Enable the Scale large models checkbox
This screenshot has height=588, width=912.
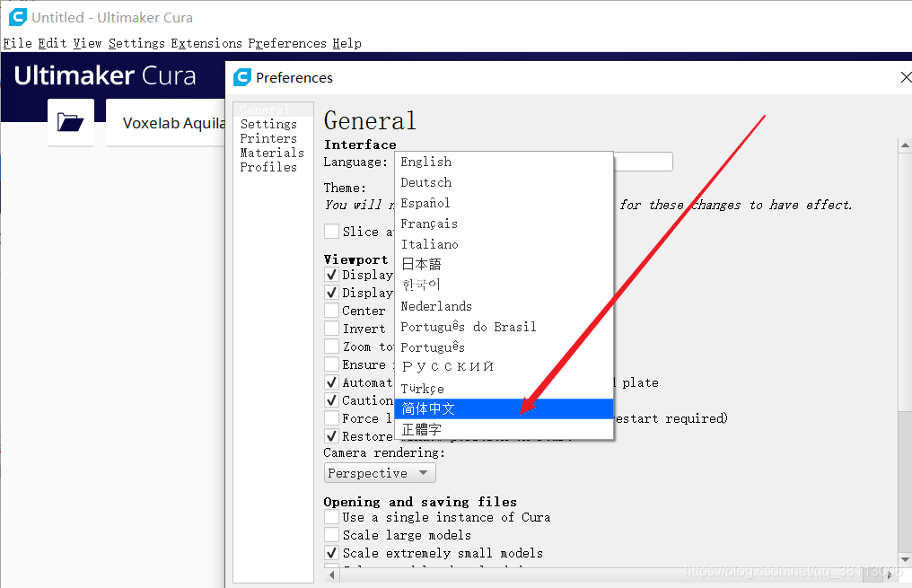331,535
